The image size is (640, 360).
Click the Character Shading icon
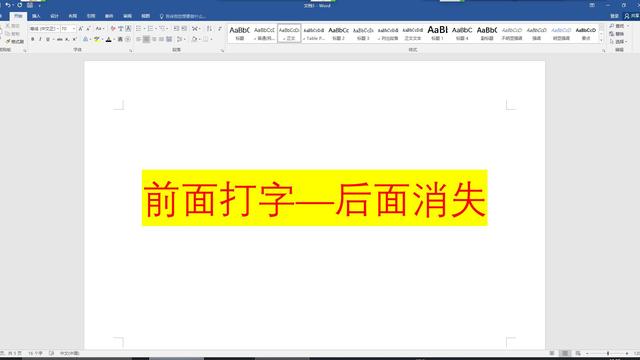click(x=120, y=39)
